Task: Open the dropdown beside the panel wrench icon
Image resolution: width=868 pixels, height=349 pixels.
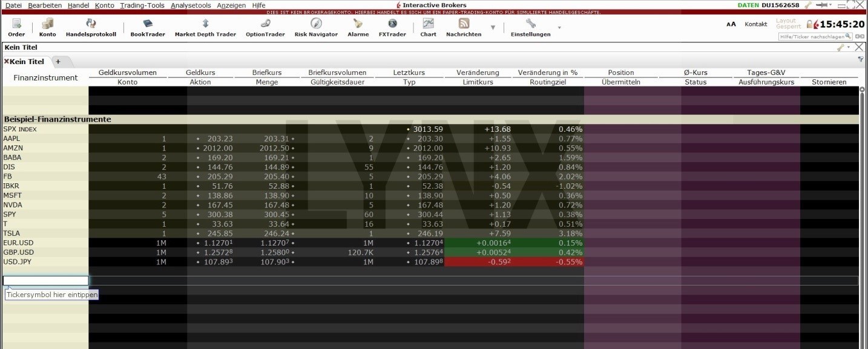Action: [848, 47]
